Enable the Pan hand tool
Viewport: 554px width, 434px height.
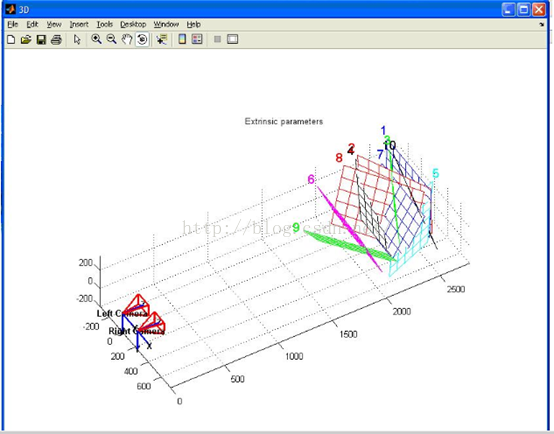127,39
